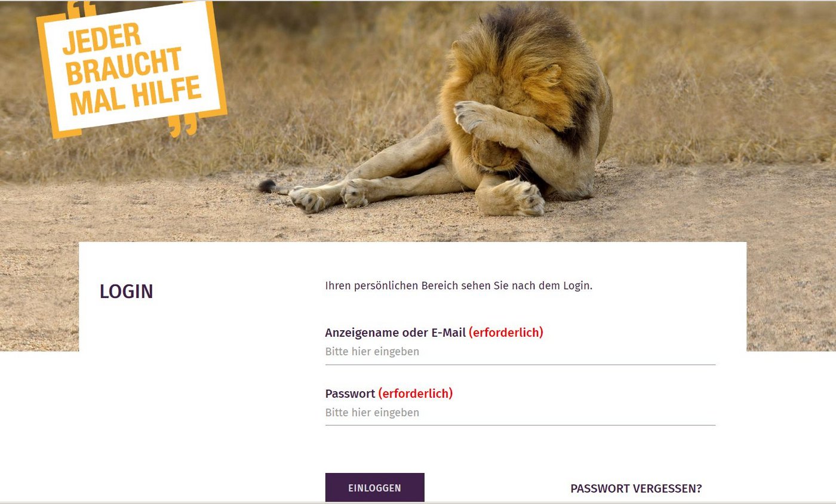
Task: Click the 'Anzeigename oder E-Mail' label
Action: pos(395,333)
